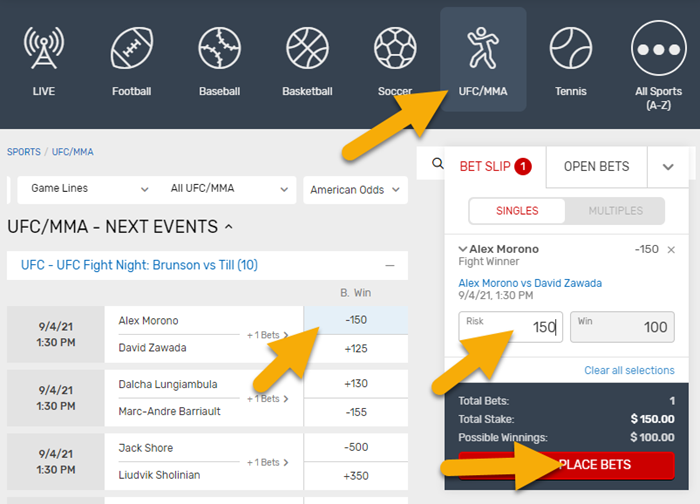The width and height of the screenshot is (700, 504).
Task: Open the All UFC/MMA filter dropdown
Action: [x=228, y=189]
